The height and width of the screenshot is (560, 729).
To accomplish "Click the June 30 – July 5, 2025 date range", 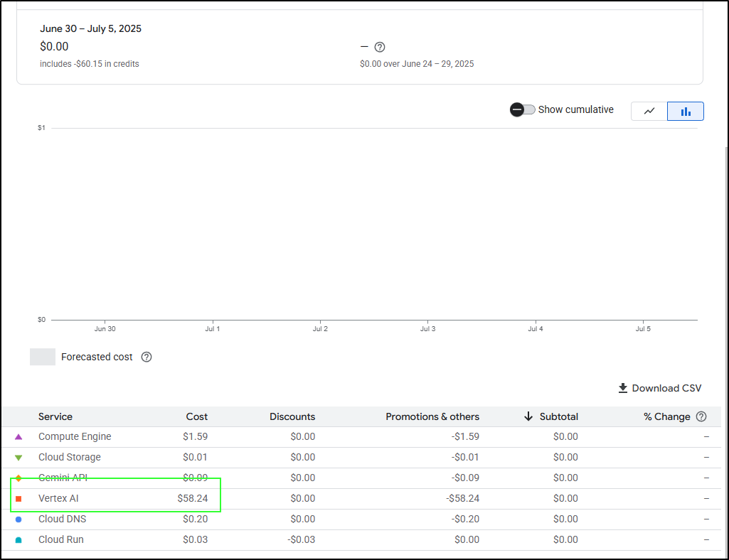I will 90,28.
